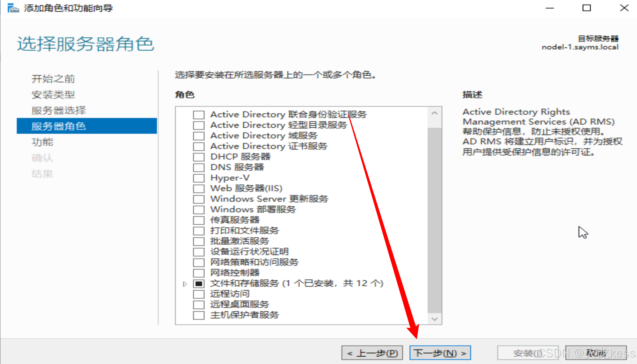Image resolution: width=637 pixels, height=364 pixels.
Task: Maximize the wizard window
Action: (586, 8)
